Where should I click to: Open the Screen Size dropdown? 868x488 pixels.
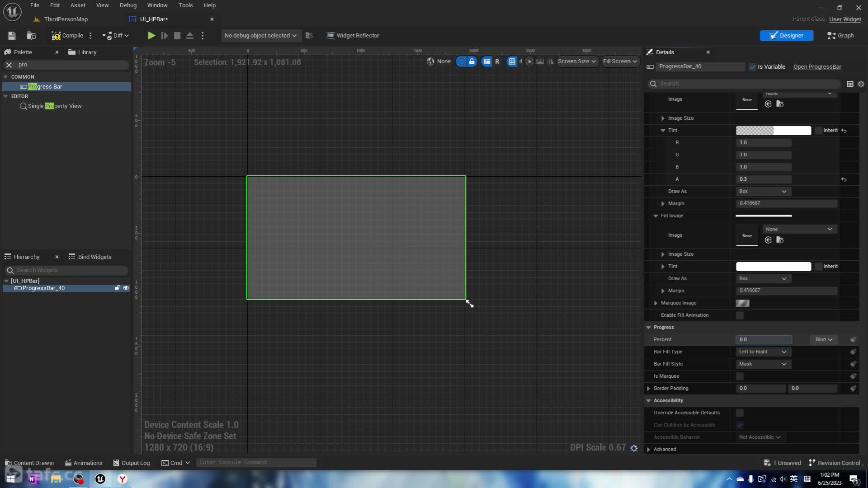pyautogui.click(x=576, y=61)
